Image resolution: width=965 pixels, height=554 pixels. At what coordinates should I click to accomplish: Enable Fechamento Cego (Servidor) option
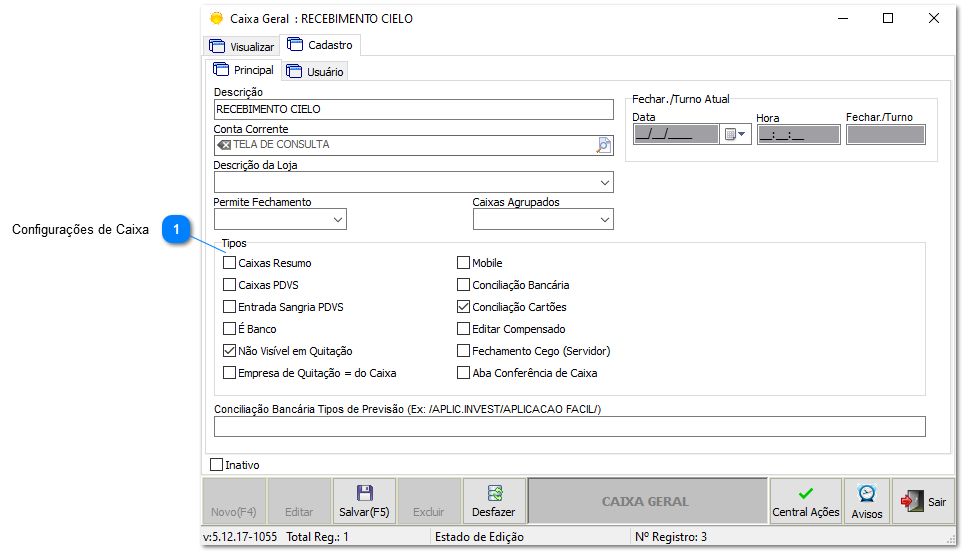coord(463,351)
